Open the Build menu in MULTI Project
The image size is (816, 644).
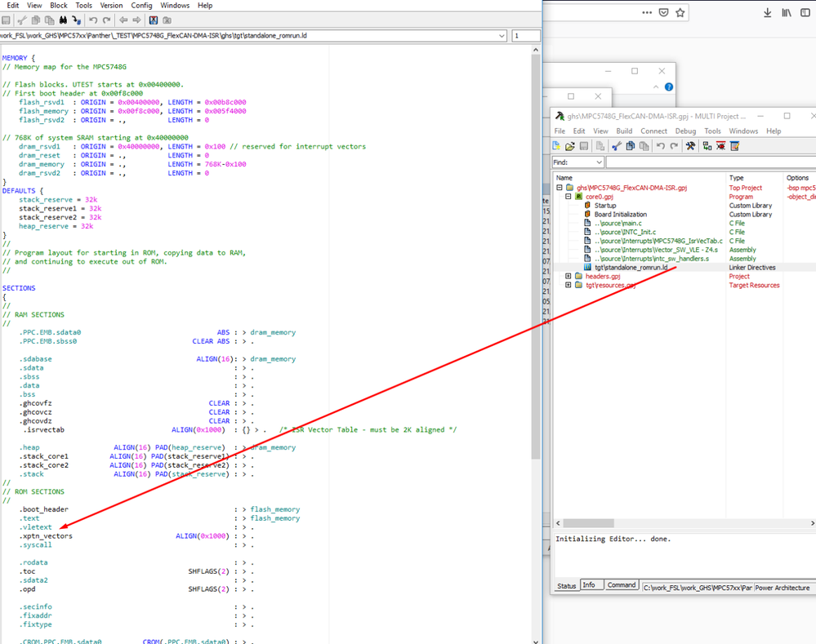pyautogui.click(x=624, y=131)
